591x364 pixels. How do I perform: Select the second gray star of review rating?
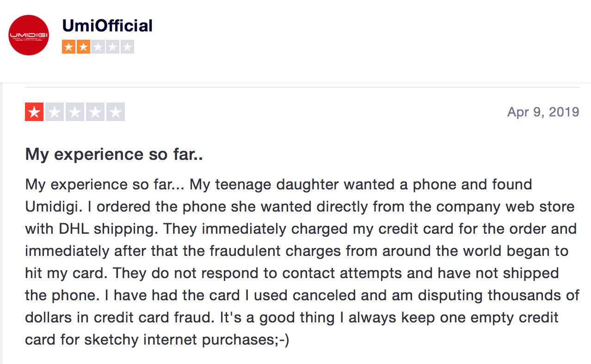coord(55,112)
